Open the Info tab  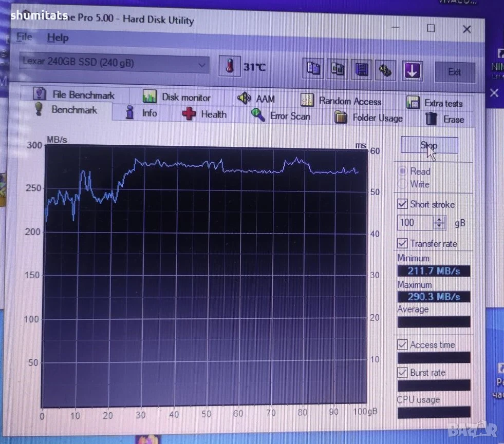click(141, 113)
